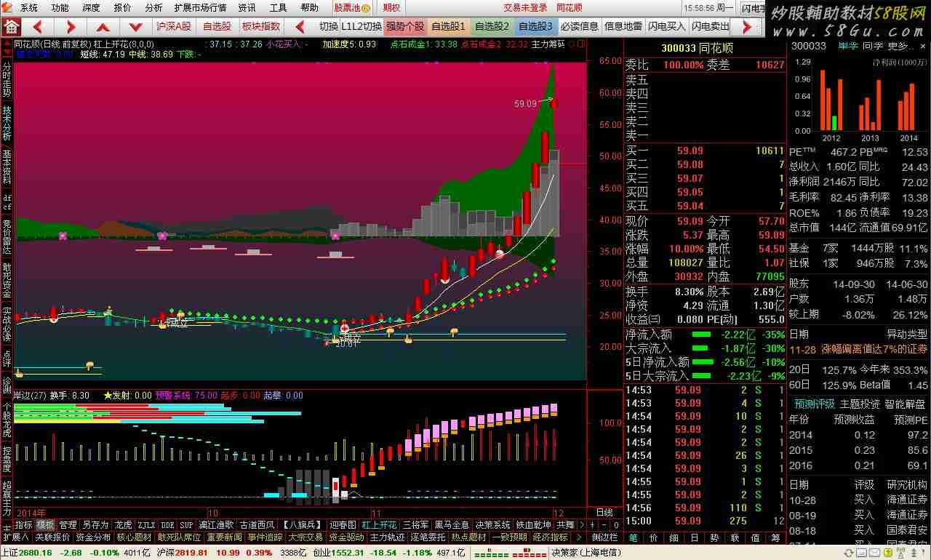The width and height of the screenshot is (931, 560).
Task: Open the 扩展市场行情 menu
Action: click(200, 8)
